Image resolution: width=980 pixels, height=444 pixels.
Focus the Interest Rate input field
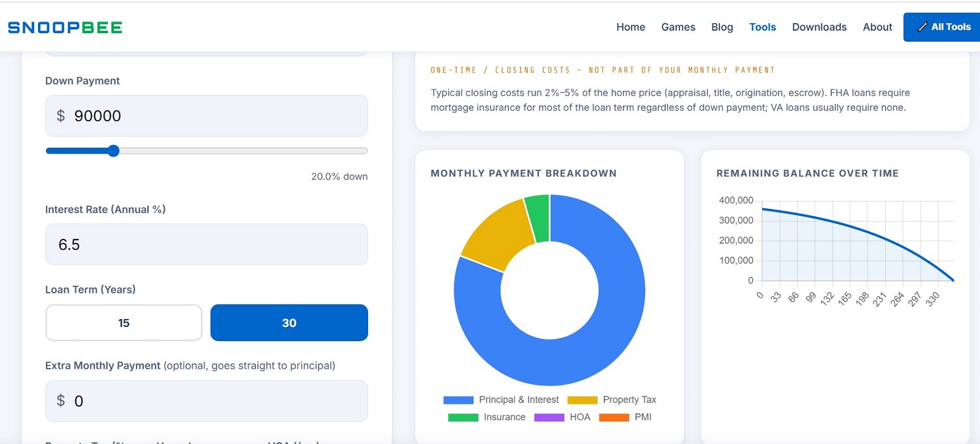[206, 244]
